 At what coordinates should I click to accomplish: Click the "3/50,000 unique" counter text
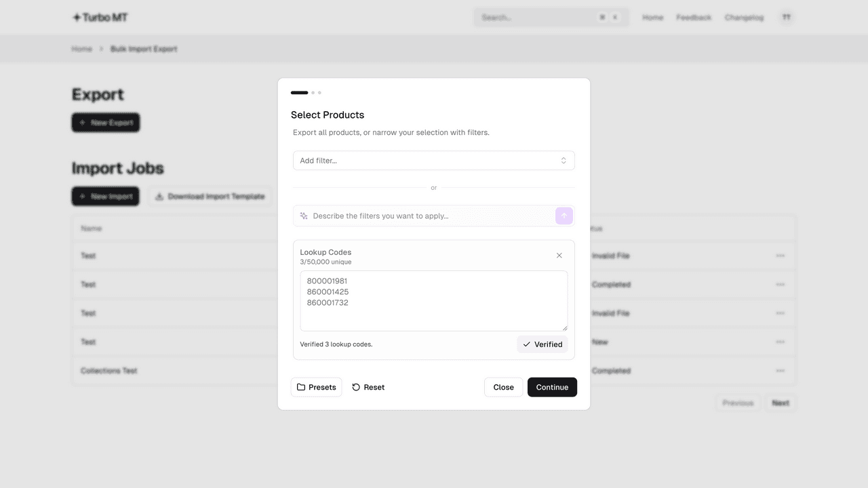pos(326,262)
